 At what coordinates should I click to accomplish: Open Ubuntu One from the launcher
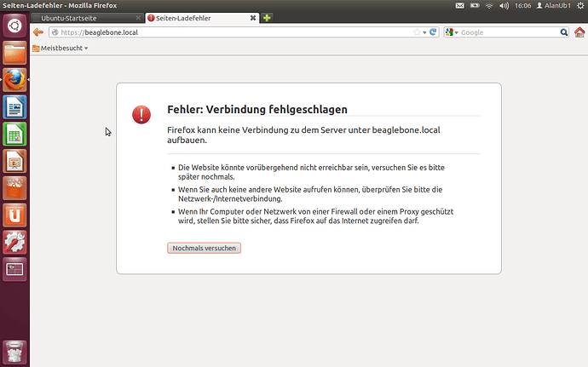click(x=14, y=215)
